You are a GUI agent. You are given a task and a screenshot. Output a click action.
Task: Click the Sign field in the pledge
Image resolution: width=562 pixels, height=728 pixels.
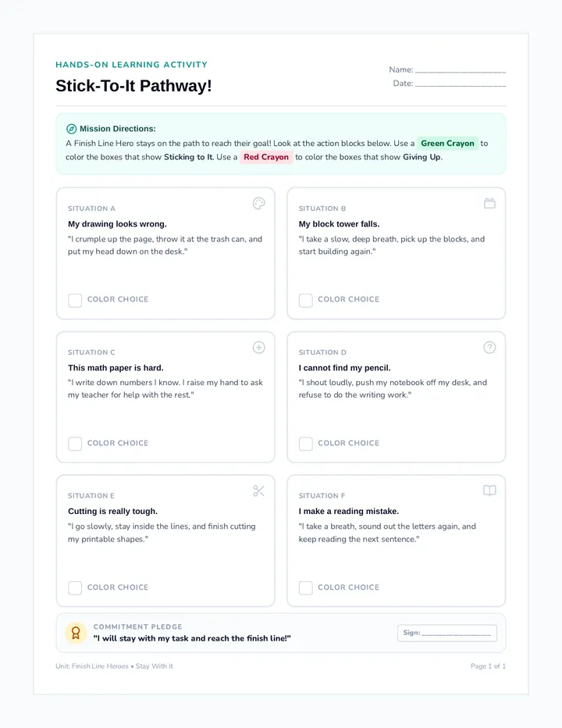447,633
